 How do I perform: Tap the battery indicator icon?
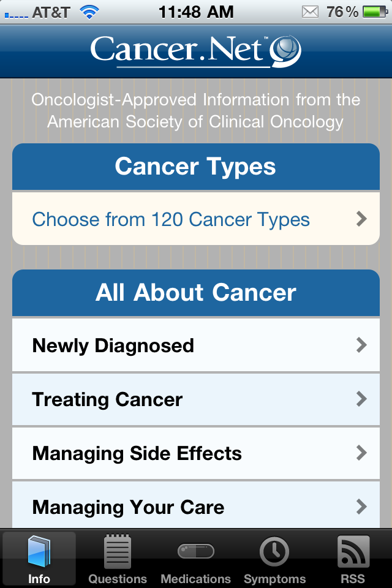[x=375, y=12]
